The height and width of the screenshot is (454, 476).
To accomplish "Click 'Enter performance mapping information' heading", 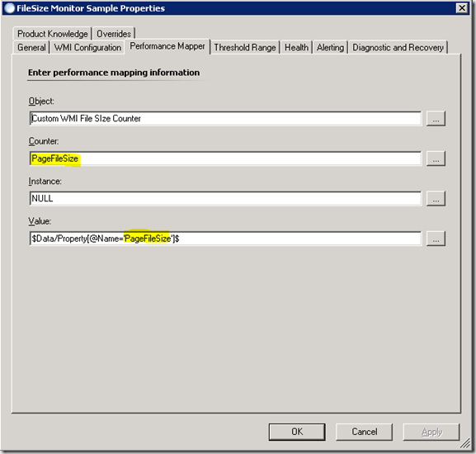I will point(114,73).
